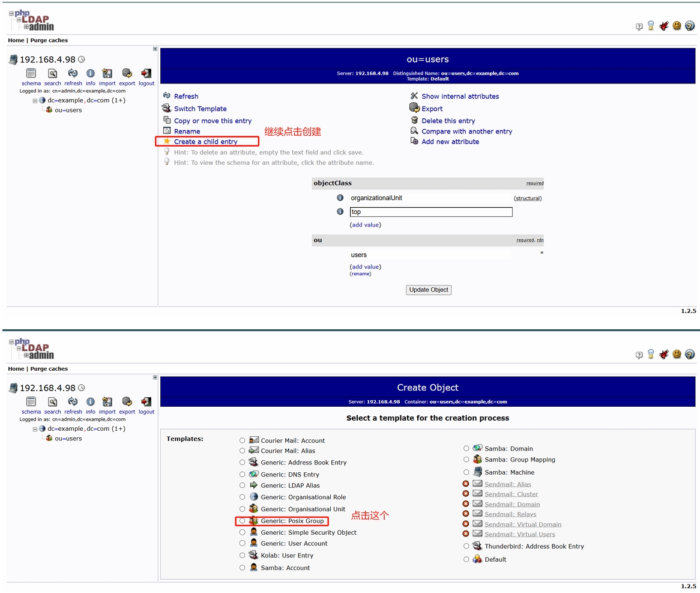The image size is (700, 593).
Task: Pick the Default template radio button
Action: [x=466, y=559]
